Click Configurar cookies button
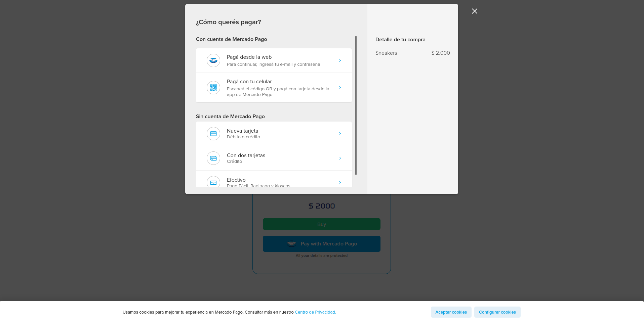Screen dimensions: 644x323 [497, 312]
